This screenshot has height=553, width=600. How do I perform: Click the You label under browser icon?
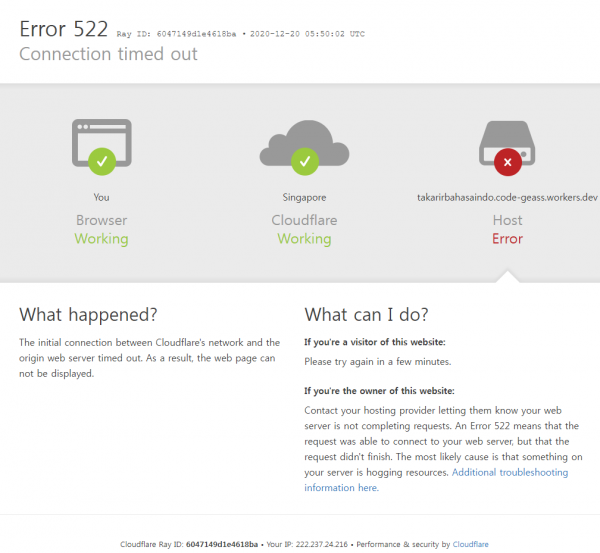tap(101, 197)
